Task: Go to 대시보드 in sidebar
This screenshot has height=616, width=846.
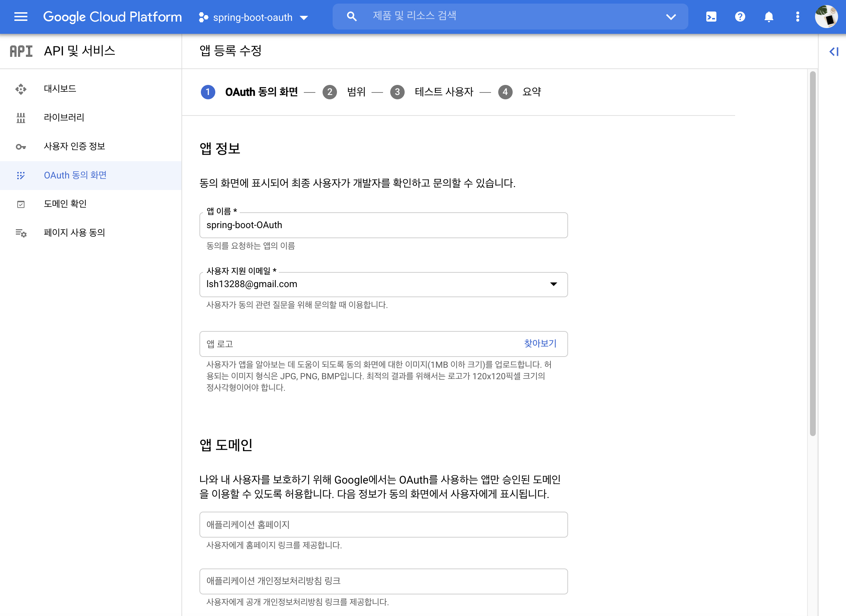Action: pyautogui.click(x=60, y=89)
